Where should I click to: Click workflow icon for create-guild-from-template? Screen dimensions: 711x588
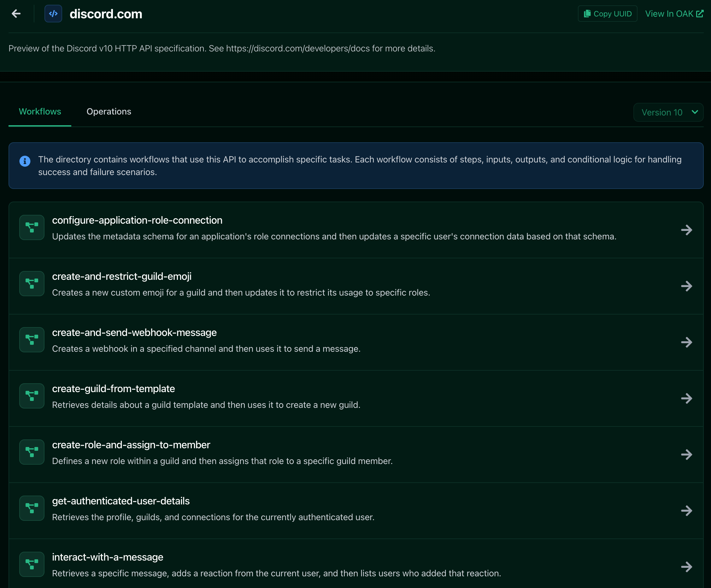(x=32, y=396)
